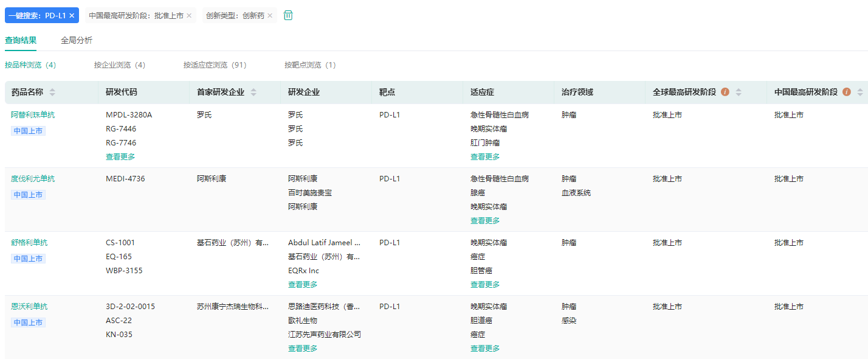Image resolution: width=868 pixels, height=359 pixels.
Task: Select 按企业浏览 (4) view
Action: [120, 65]
